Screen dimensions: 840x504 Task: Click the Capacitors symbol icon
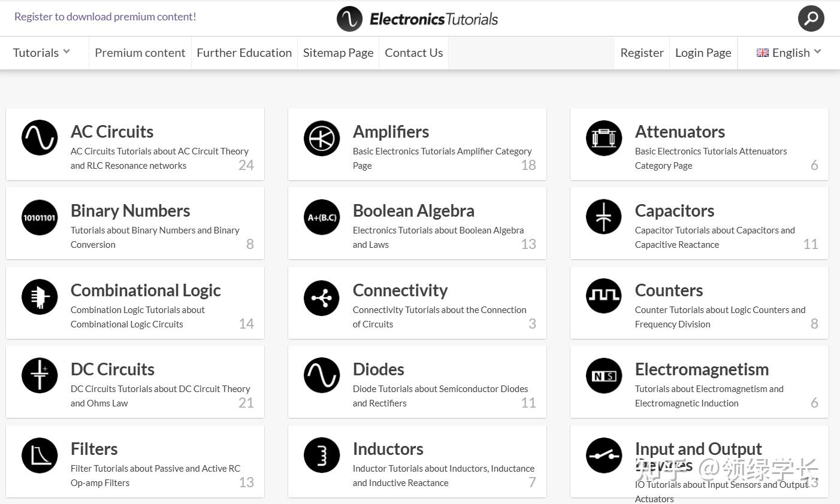point(604,217)
